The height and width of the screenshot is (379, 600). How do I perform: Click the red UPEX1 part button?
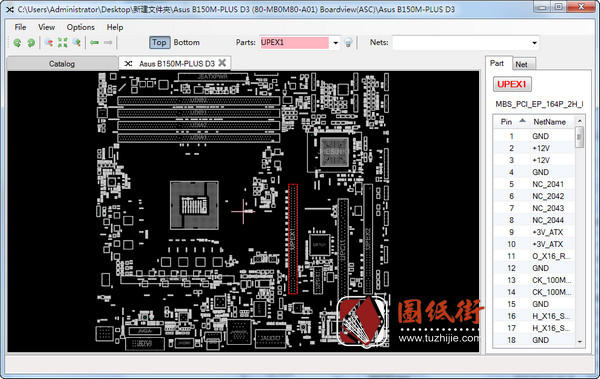click(512, 84)
